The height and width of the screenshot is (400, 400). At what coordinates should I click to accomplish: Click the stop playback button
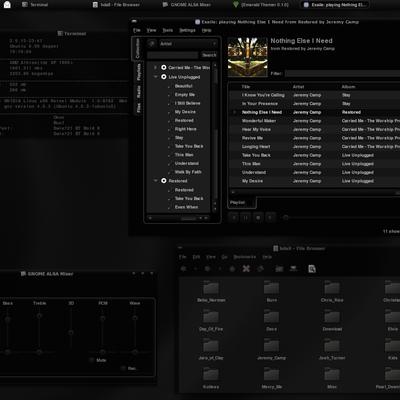coord(258,218)
